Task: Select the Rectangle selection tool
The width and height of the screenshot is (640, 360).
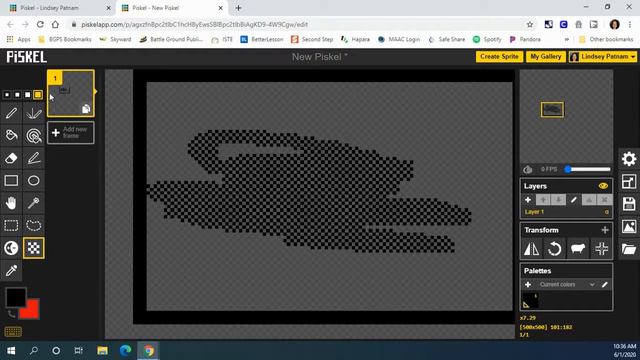Action: pos(11,225)
